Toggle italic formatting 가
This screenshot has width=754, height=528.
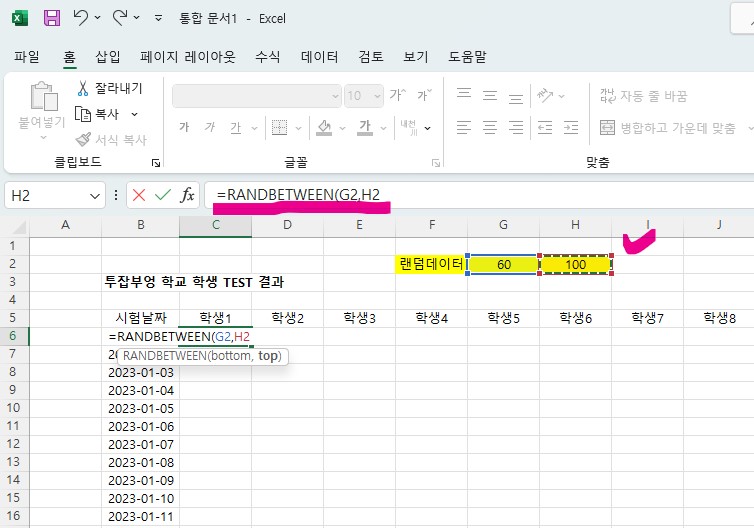[210, 127]
